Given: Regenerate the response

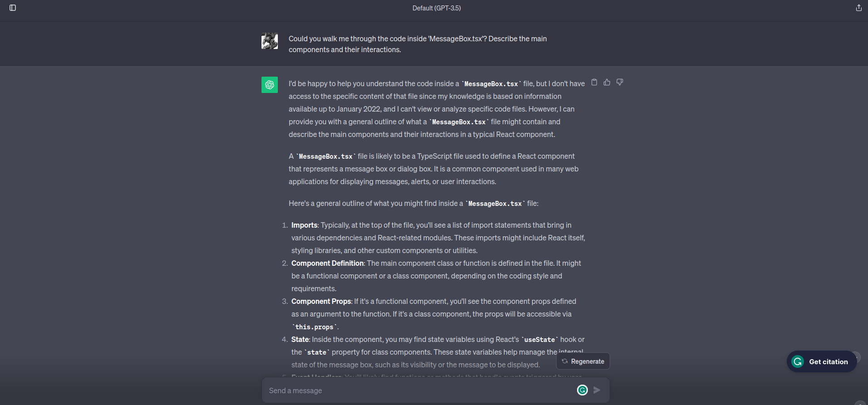Looking at the screenshot, I should 583,361.
